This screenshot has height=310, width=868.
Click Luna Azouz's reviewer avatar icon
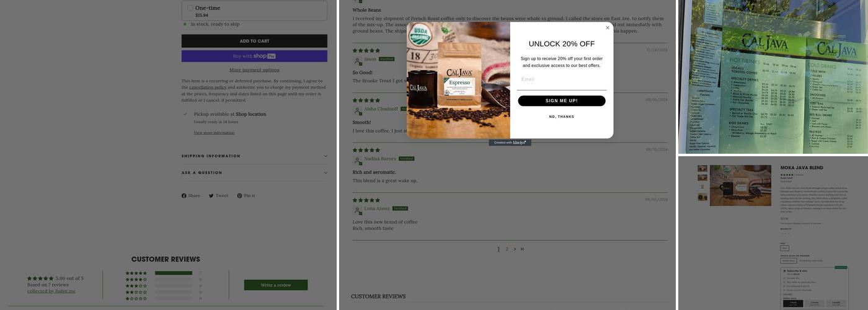click(357, 210)
